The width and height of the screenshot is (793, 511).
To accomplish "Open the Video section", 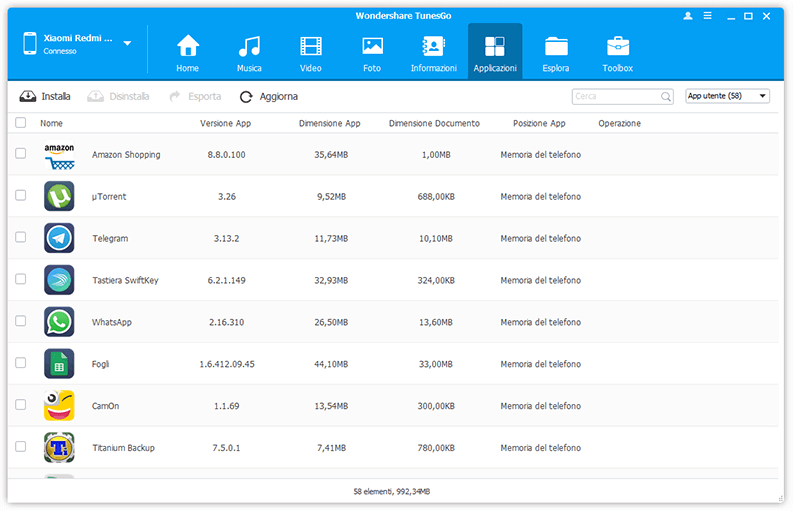I will click(x=311, y=53).
